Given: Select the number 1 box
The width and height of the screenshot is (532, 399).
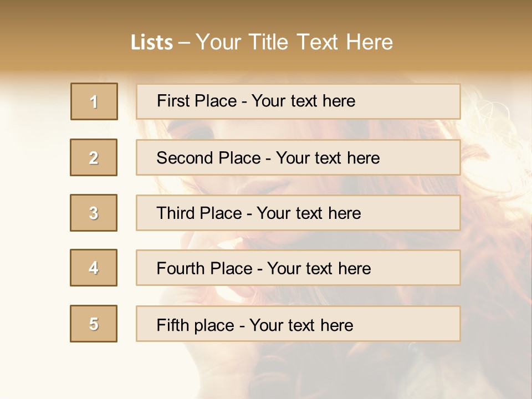Looking at the screenshot, I should pos(94,101).
